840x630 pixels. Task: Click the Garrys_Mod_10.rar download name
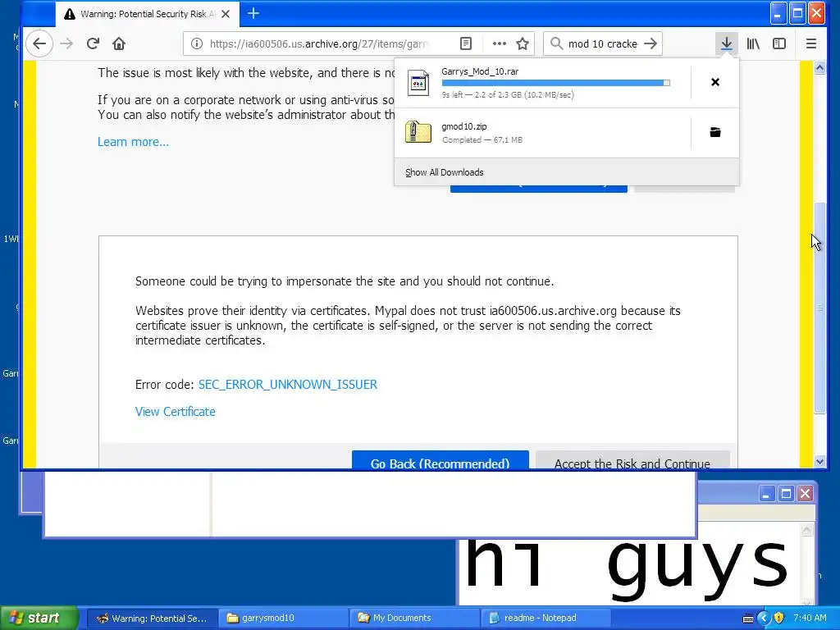coord(479,71)
